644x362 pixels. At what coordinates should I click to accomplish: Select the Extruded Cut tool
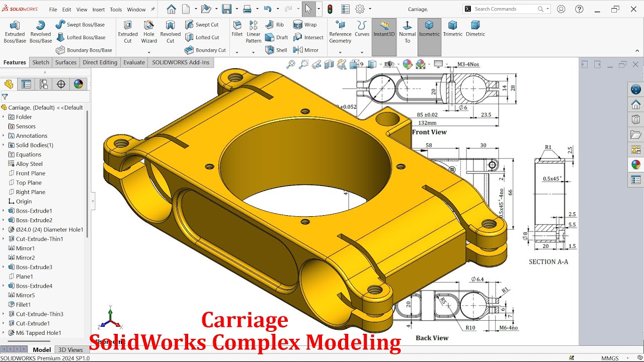(128, 32)
